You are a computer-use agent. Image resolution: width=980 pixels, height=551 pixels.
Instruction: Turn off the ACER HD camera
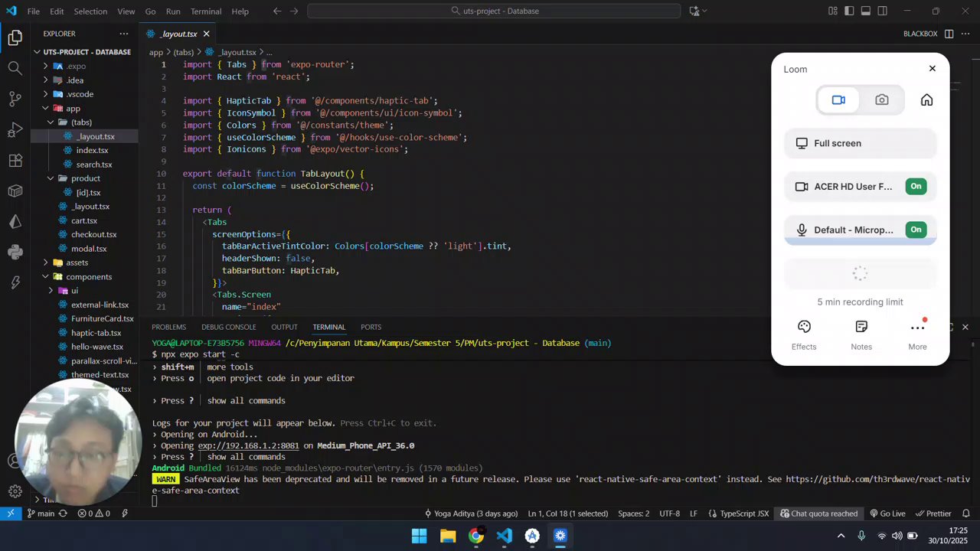(x=916, y=187)
